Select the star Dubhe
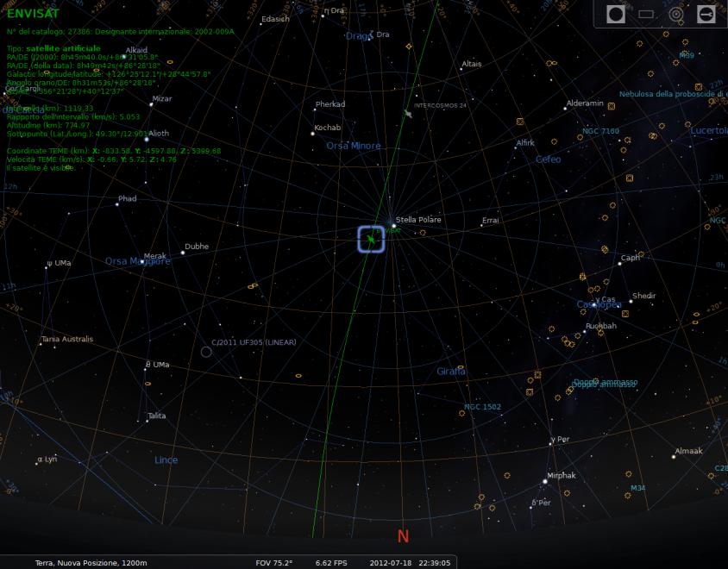This screenshot has width=728, height=569. pyautogui.click(x=183, y=253)
